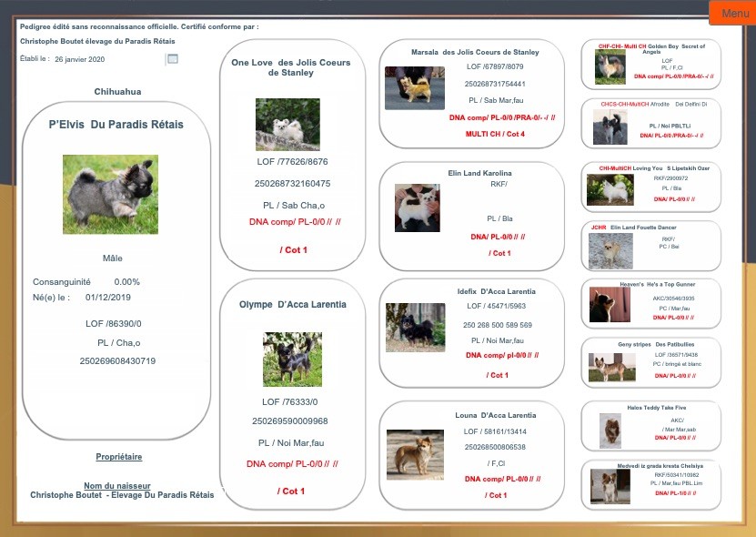
Task: Open Olympe D'Acca Larentia dog photo
Action: (292, 359)
